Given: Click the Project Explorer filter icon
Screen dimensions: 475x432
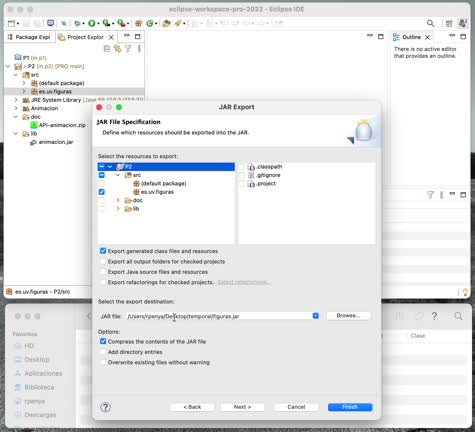Looking at the screenshot, I should coord(128,49).
